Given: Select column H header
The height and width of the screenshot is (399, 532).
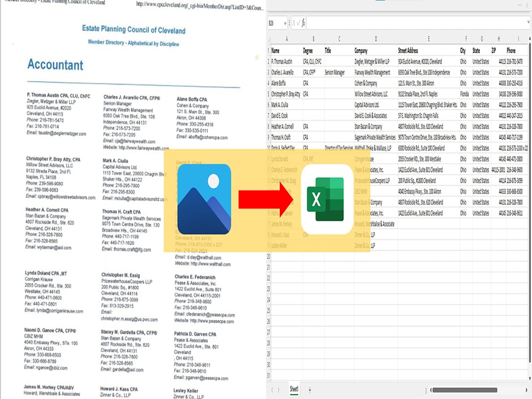Looking at the screenshot, I should click(x=499, y=39).
